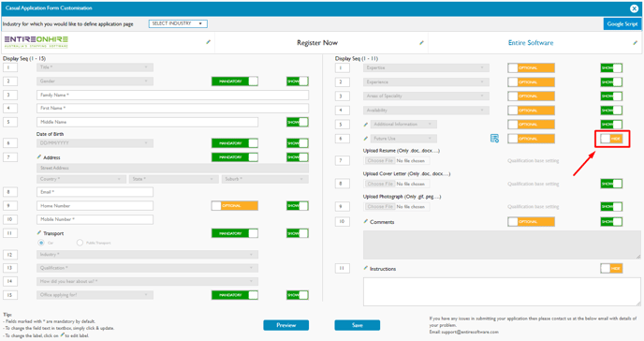
Task: Toggle the Comments Show switch
Action: (x=611, y=222)
